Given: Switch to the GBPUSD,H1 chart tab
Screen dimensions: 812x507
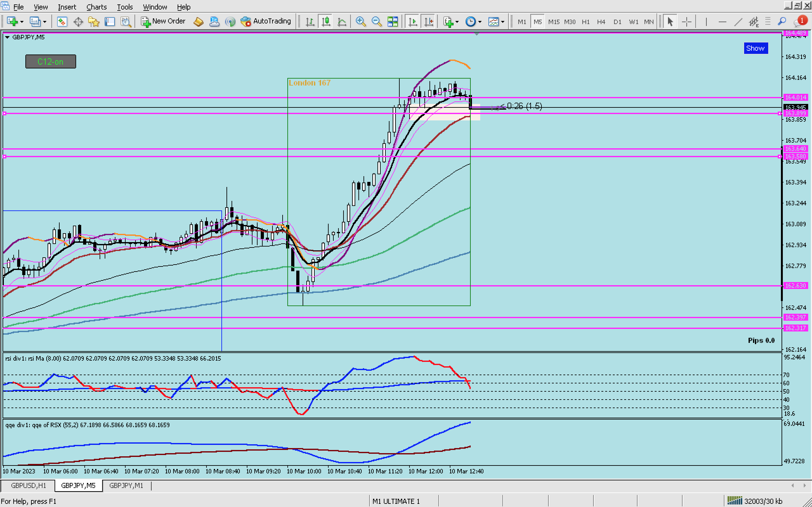Looking at the screenshot, I should click(28, 485).
